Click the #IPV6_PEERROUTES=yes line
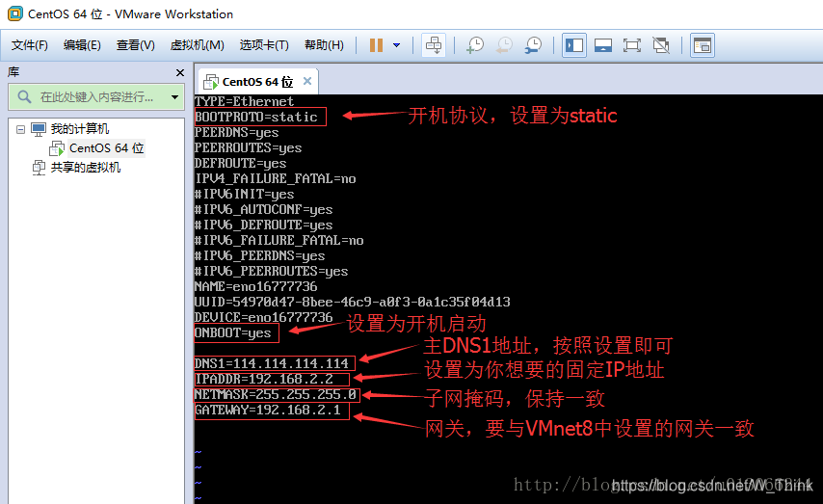 coord(272,271)
